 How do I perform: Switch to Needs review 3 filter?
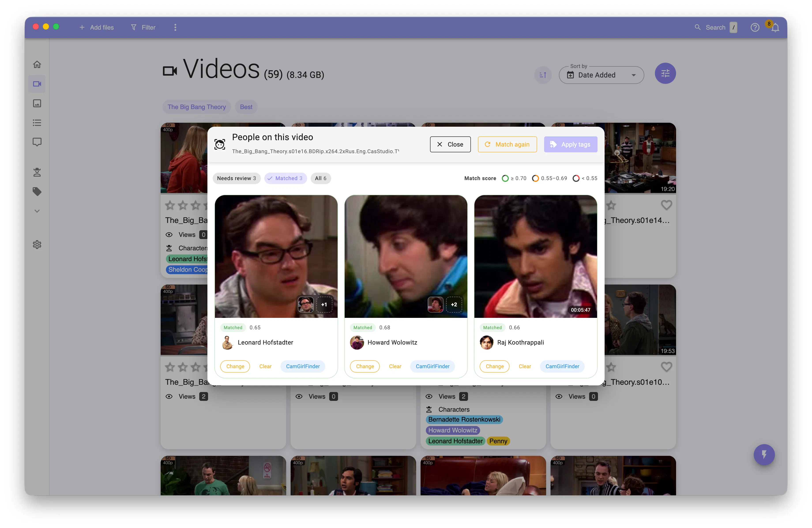pyautogui.click(x=237, y=178)
